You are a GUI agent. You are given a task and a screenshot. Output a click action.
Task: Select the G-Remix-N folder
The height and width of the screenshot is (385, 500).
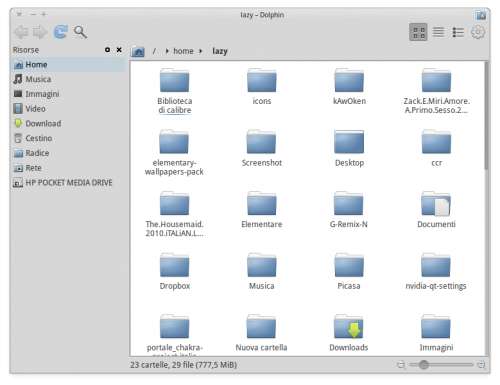[x=349, y=210]
